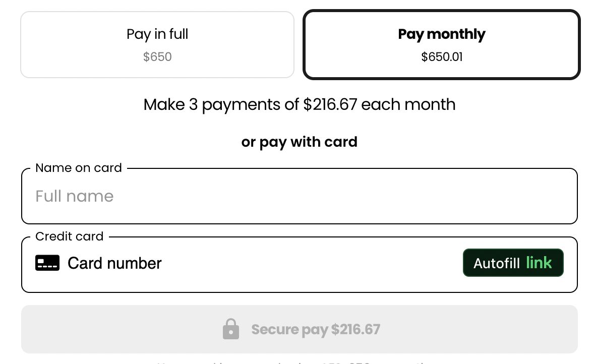Click the "Card number" placeholder text
The image size is (593, 364).
[114, 264]
